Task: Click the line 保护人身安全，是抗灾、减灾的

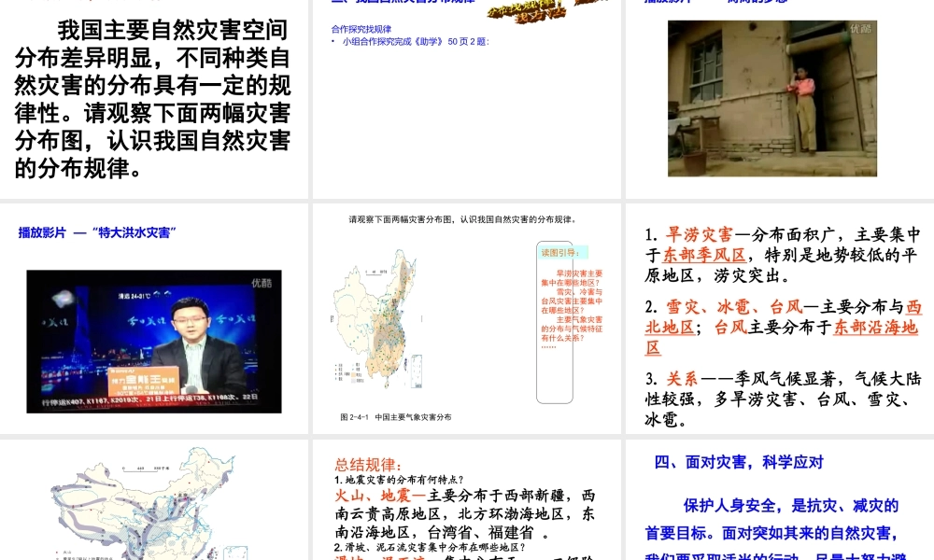Action: [790, 506]
